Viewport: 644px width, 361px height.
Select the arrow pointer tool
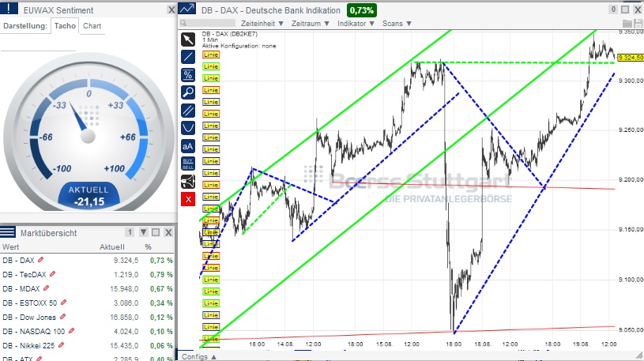[x=188, y=39]
